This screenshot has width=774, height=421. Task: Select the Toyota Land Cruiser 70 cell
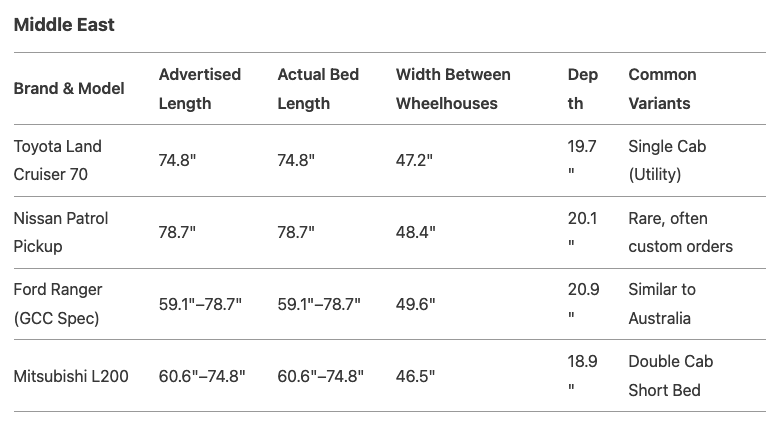(58, 160)
